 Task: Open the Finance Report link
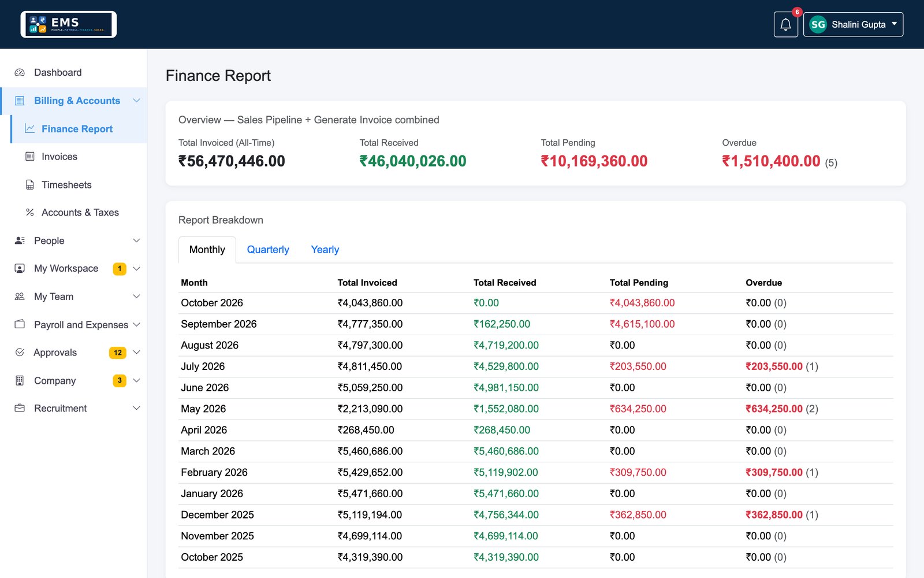pos(79,128)
